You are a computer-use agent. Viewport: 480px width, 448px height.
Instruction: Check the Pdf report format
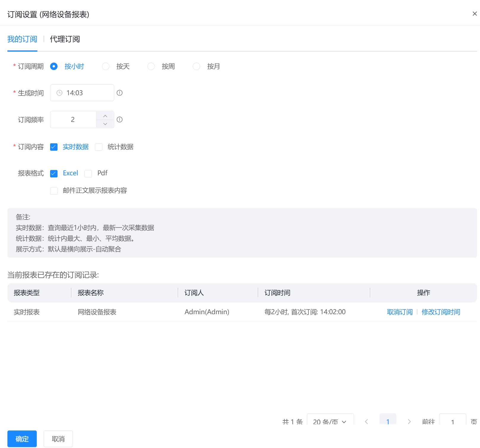[88, 174]
